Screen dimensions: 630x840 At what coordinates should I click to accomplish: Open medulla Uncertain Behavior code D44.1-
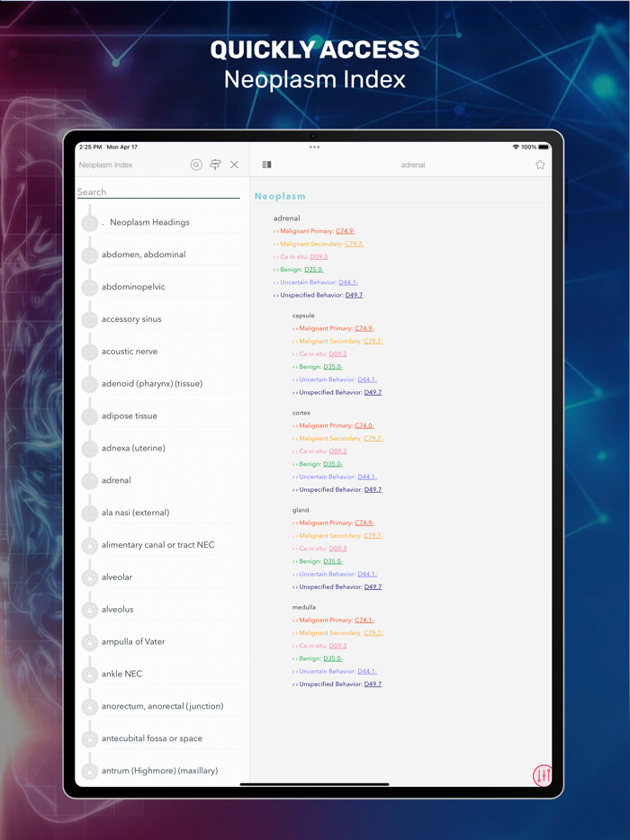click(x=367, y=672)
